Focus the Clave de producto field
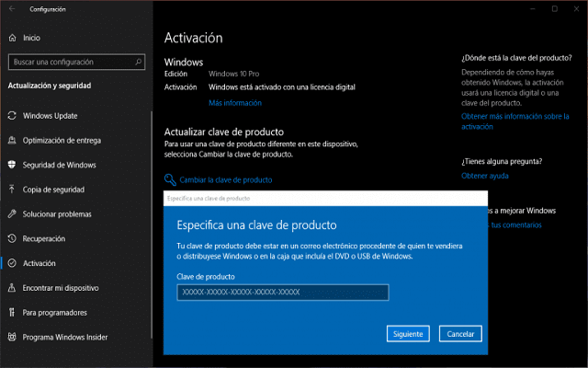Viewport: 588px width, 368px height. (282, 293)
